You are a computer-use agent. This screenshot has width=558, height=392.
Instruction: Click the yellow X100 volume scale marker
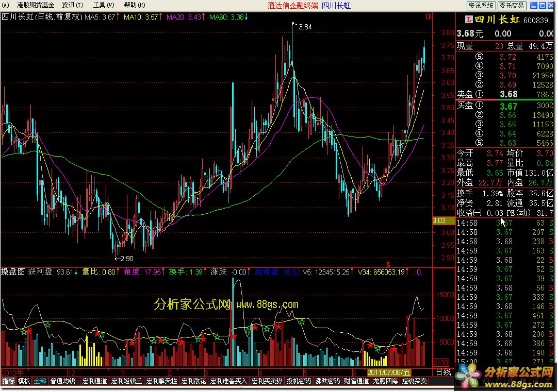point(441,363)
